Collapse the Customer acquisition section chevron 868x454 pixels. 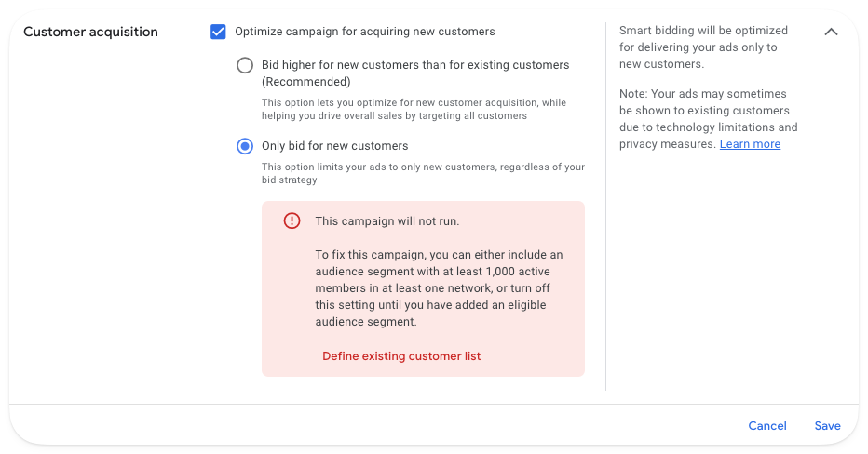point(831,32)
